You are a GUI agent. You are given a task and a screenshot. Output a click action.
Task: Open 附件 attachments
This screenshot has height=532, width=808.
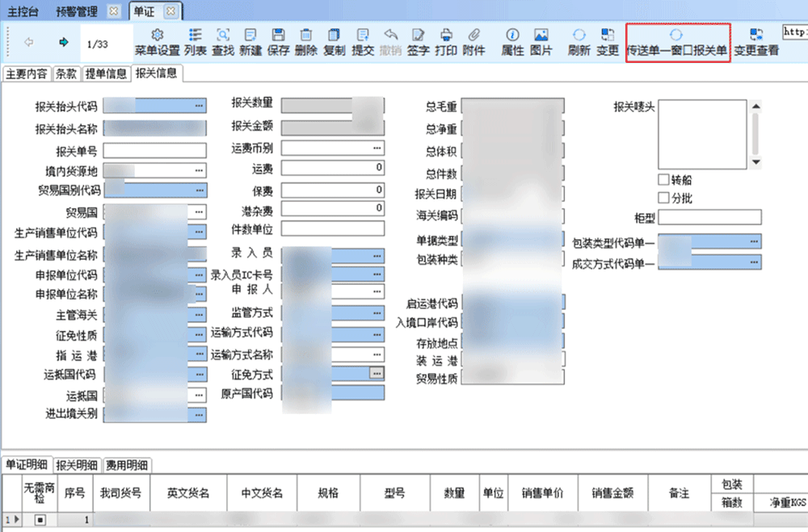coord(473,42)
